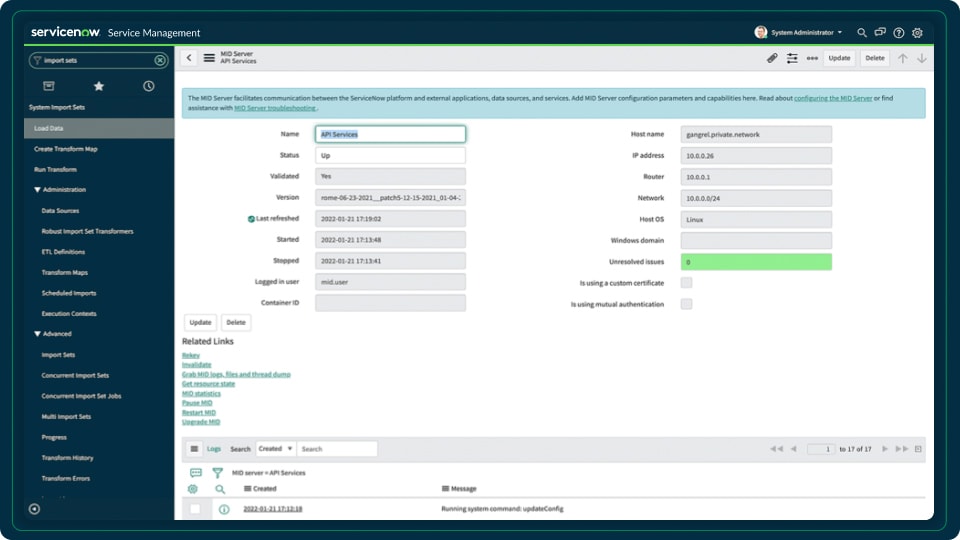Viewport: 960px width, 540px height.
Task: Show History clock tab
Action: tap(149, 86)
